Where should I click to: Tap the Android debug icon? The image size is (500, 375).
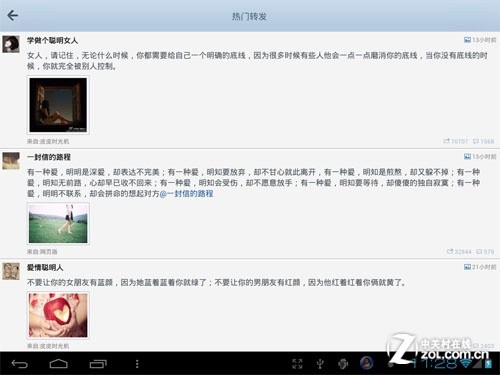pyautogui.click(x=343, y=364)
